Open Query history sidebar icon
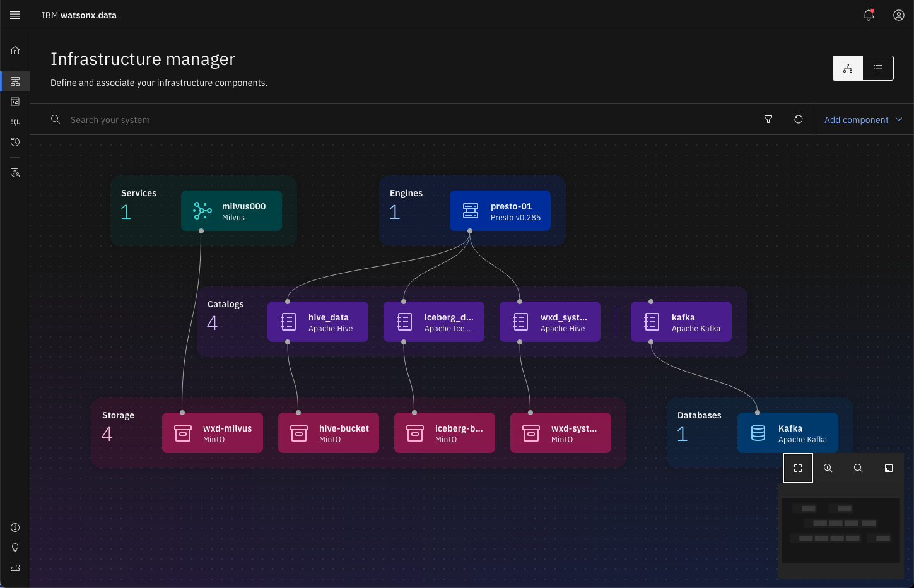Image resolution: width=914 pixels, height=588 pixels. (x=15, y=142)
